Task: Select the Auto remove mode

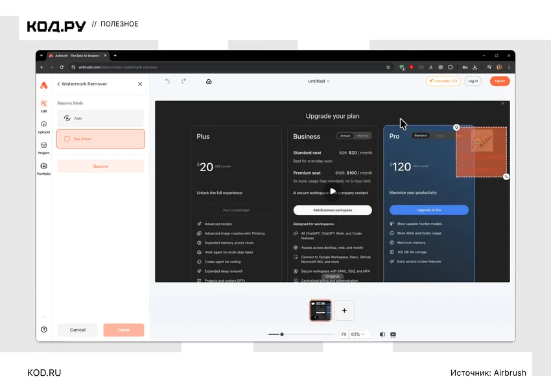Action: [x=100, y=119]
